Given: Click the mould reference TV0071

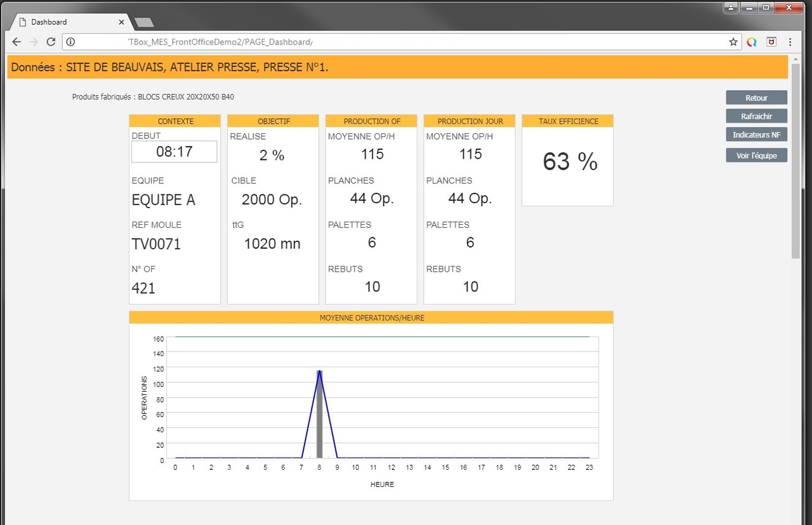Looking at the screenshot, I should (x=156, y=244).
